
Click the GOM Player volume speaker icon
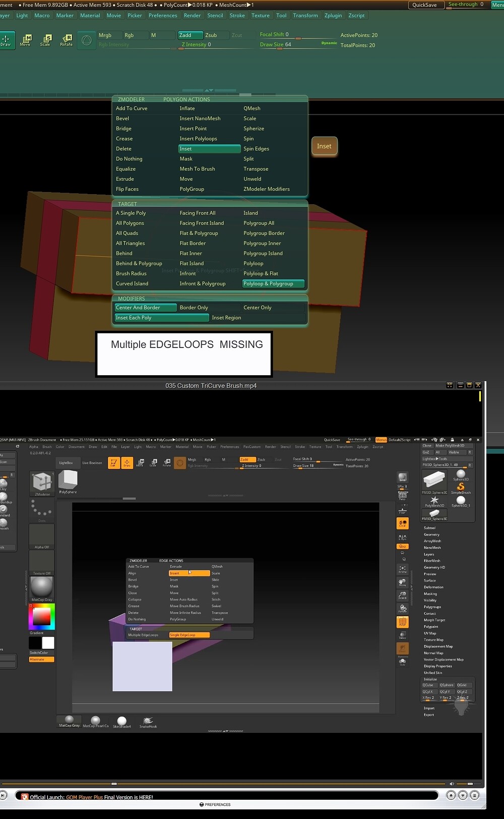pos(452,784)
